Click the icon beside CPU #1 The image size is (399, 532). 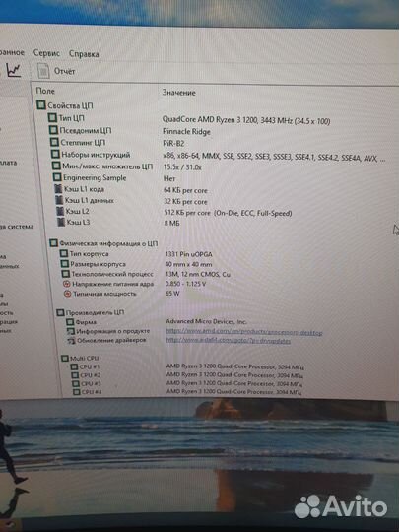pos(74,366)
